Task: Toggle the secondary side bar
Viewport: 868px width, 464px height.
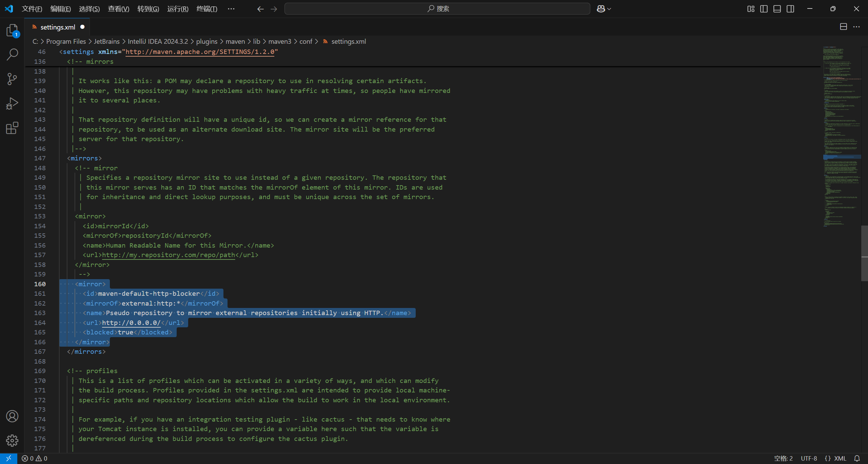Action: (790, 9)
